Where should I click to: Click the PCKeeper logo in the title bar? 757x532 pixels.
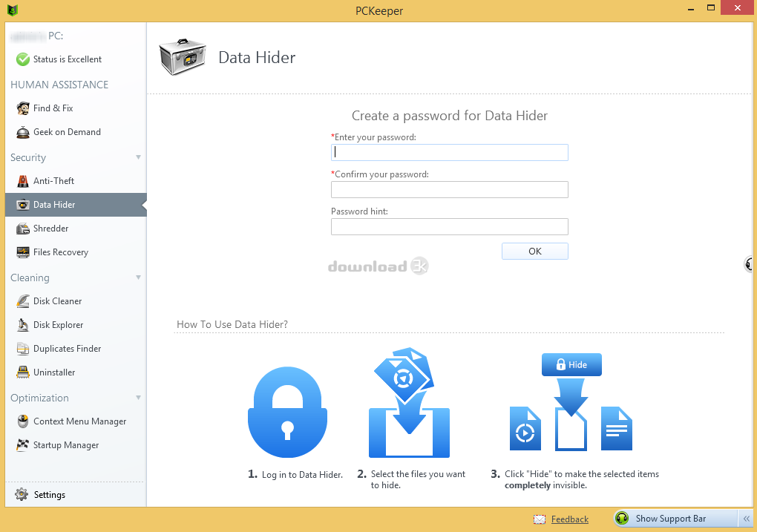tap(13, 10)
